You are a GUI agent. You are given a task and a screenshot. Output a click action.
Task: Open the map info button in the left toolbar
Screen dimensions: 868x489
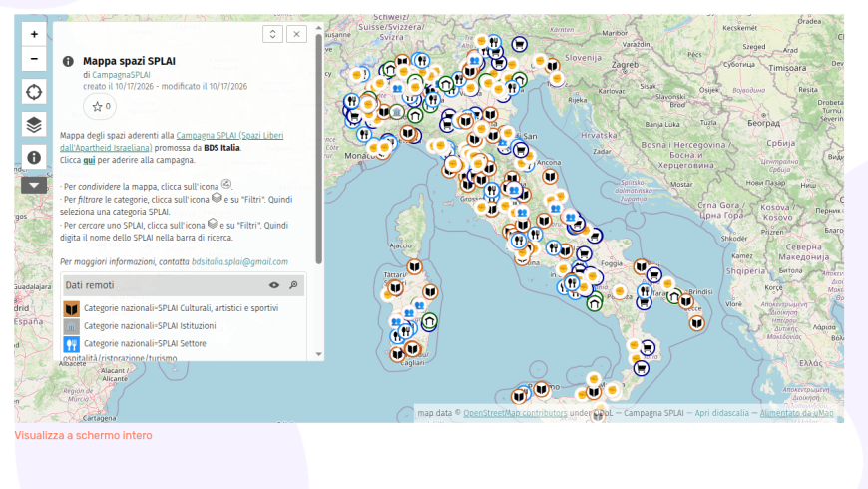pos(34,158)
